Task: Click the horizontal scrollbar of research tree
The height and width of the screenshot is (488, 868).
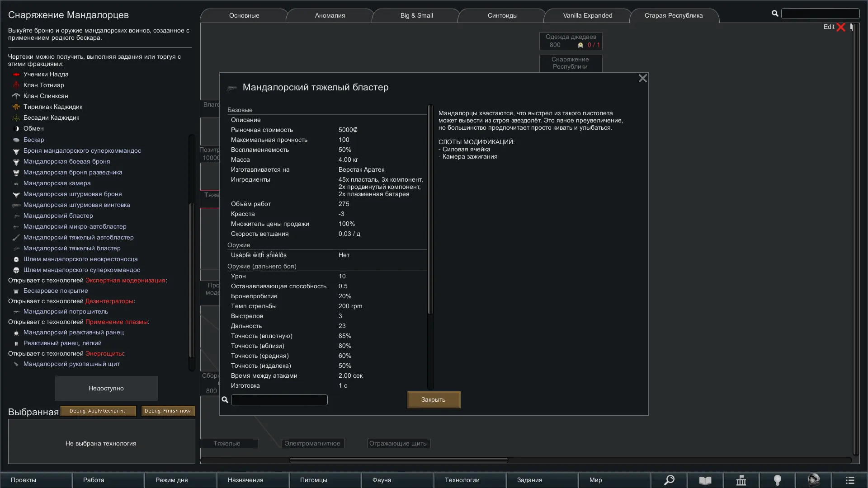Action: pyautogui.click(x=398, y=460)
